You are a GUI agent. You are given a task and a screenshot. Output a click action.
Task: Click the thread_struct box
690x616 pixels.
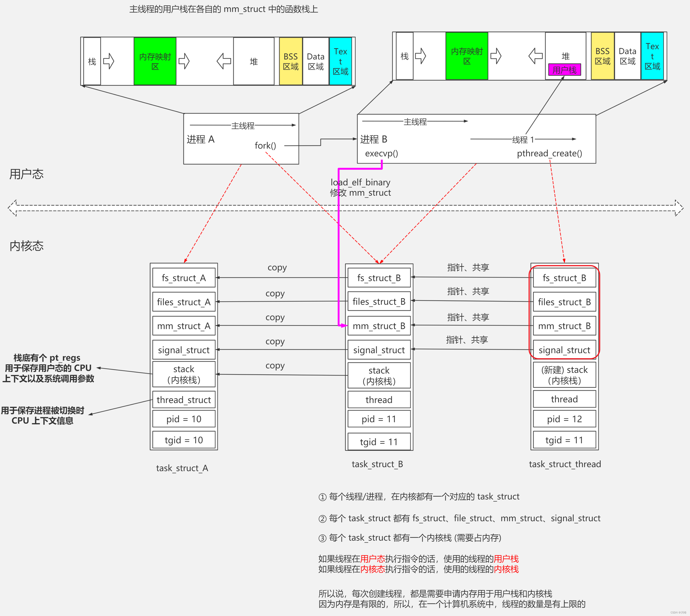[184, 400]
